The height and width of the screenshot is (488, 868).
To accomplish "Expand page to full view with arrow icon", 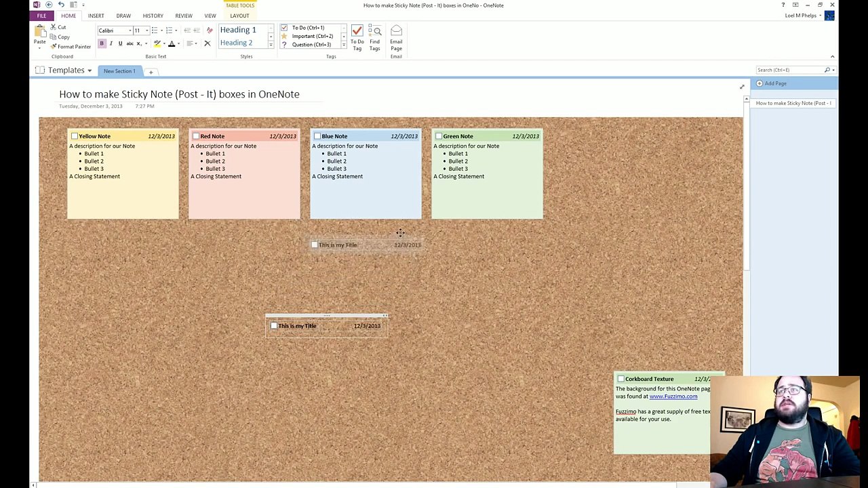I will (741, 87).
